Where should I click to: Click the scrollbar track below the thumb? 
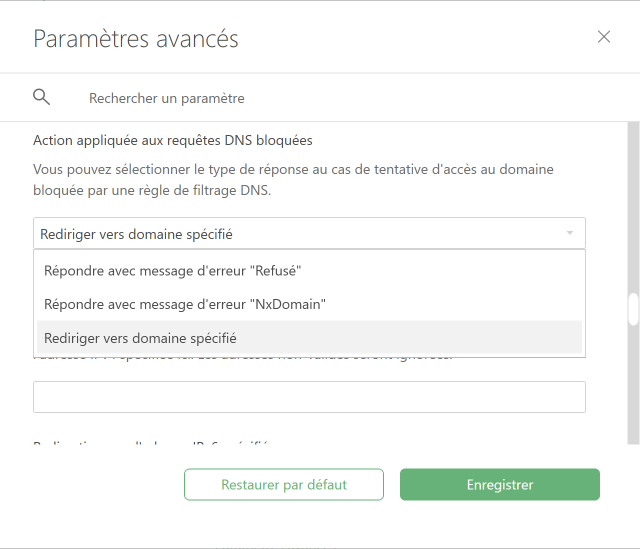click(633, 385)
